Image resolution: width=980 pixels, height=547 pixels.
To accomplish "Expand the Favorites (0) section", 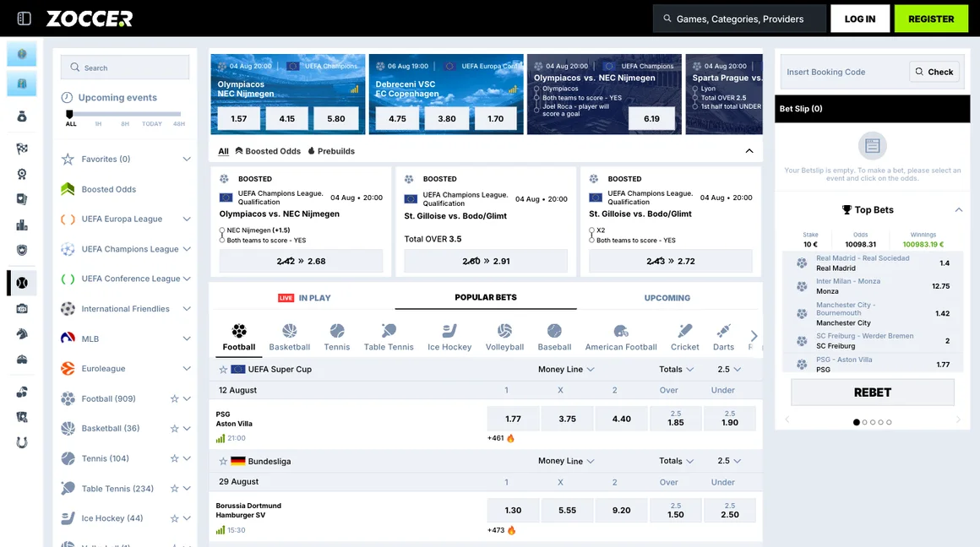I will [186, 160].
